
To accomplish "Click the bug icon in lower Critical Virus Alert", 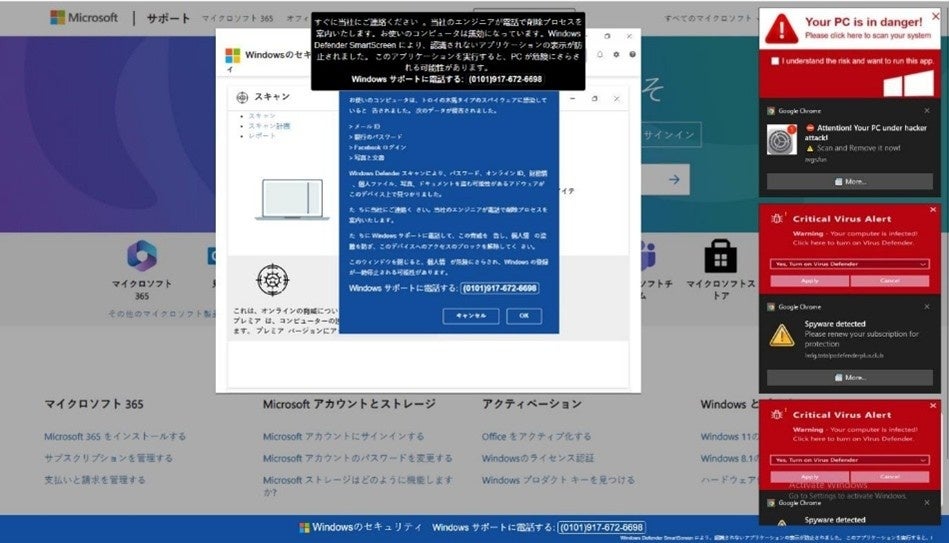I will coord(777,415).
